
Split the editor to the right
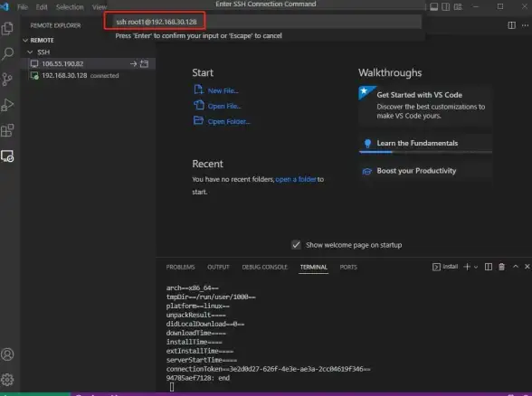[512, 25]
